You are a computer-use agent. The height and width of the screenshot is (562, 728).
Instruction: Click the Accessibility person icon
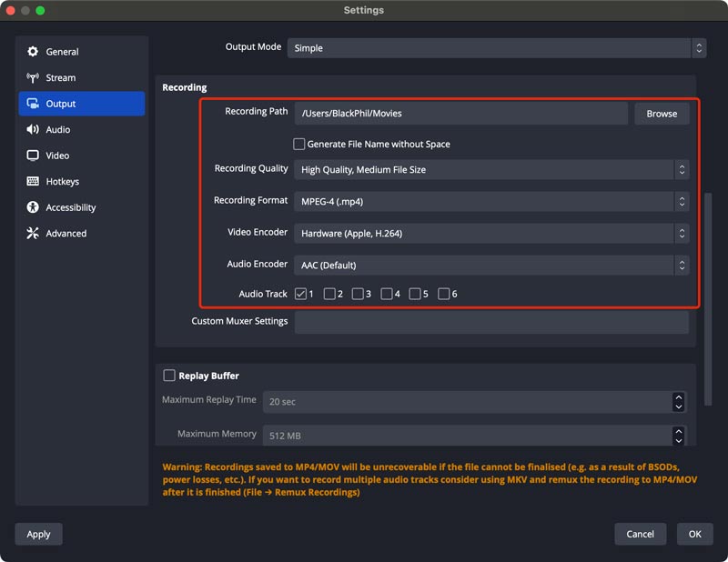(x=33, y=207)
